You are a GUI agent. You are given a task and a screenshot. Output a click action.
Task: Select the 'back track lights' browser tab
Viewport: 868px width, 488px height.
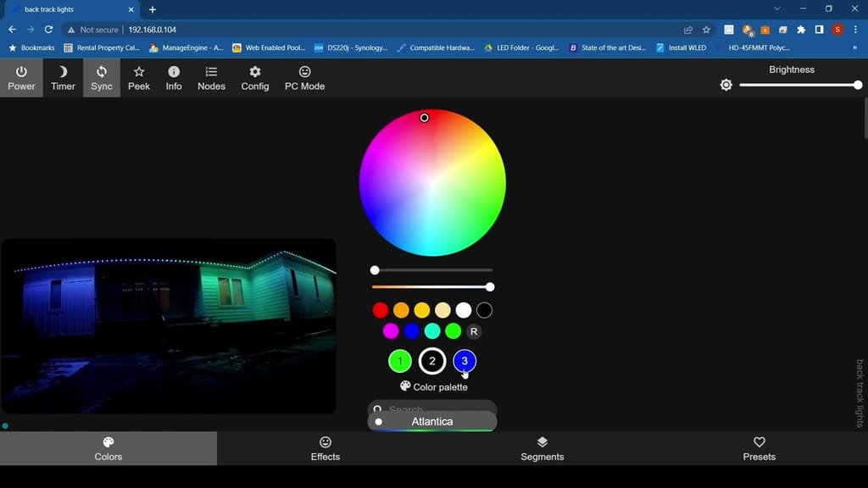(72, 9)
